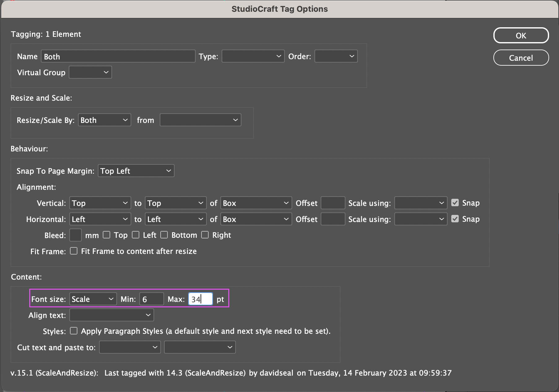Click the StudioCraft Tag Options title
Viewport: 559px width, 392px height.
279,9
